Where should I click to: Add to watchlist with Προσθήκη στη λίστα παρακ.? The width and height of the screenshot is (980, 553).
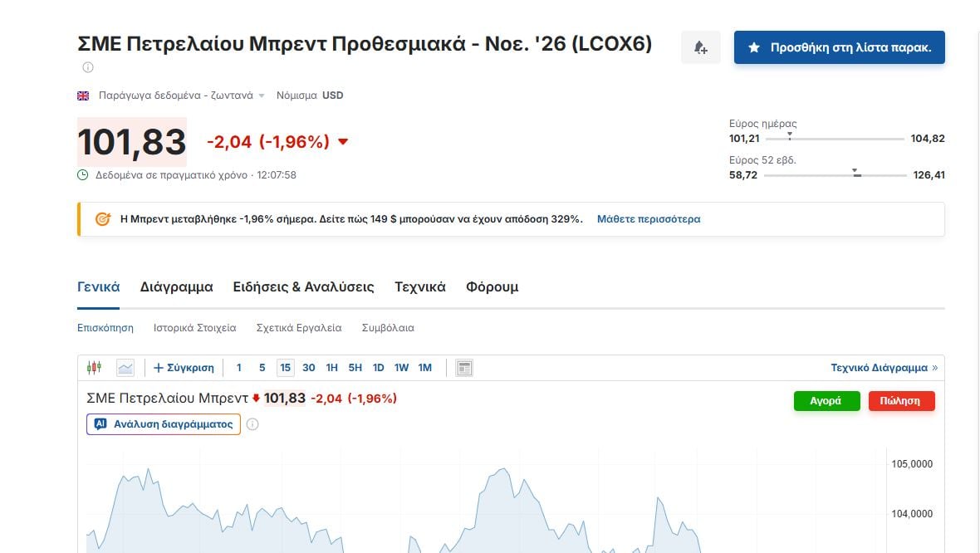coord(840,47)
